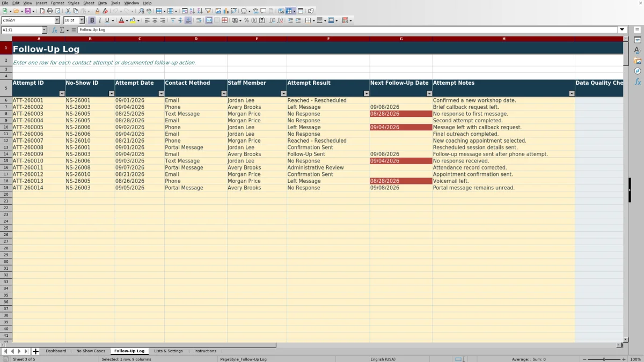
Task: Switch to the Lists & Settings sheet tab
Action: tap(169, 351)
